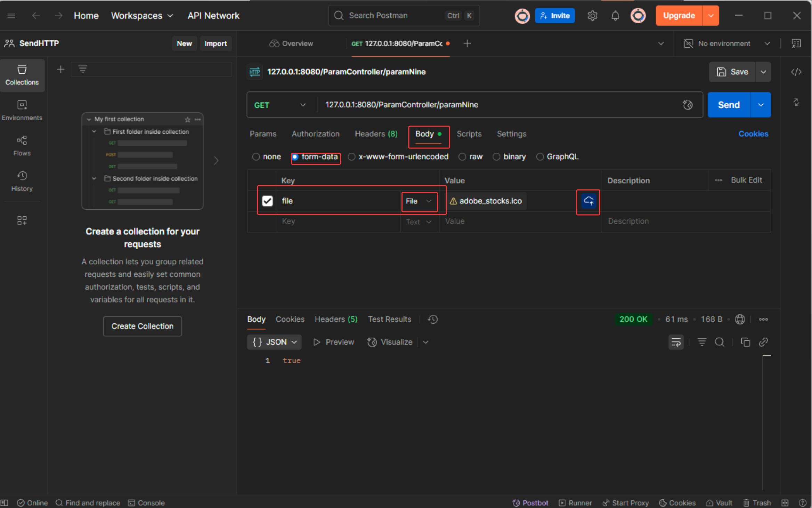
Task: Click the Import button
Action: pyautogui.click(x=216, y=43)
